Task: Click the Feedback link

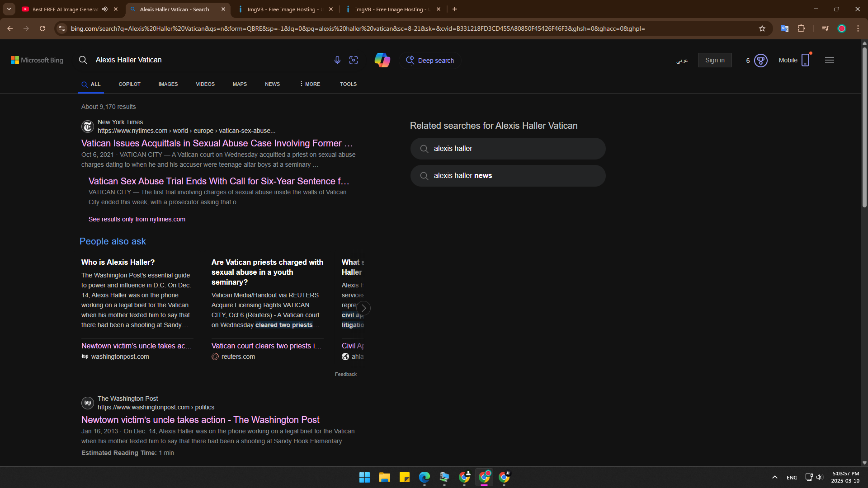Action: coord(346,374)
